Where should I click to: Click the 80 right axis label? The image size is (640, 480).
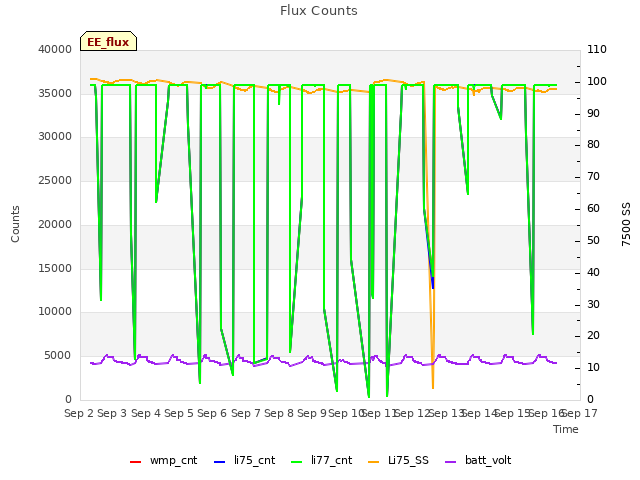pos(593,145)
